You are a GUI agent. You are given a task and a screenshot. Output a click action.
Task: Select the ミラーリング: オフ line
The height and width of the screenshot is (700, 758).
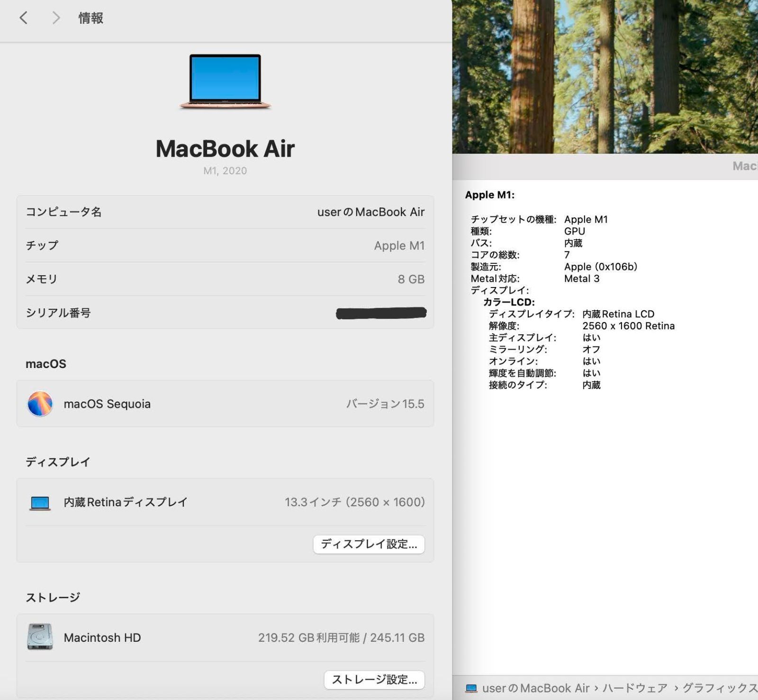[x=544, y=350]
